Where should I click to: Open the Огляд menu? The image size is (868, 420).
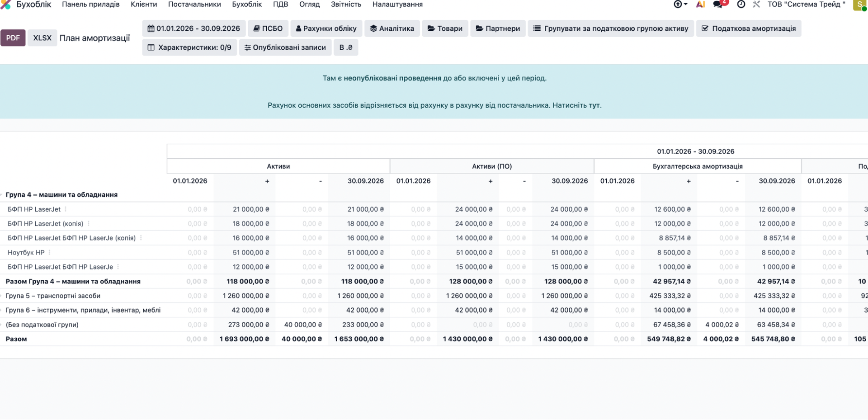[310, 5]
